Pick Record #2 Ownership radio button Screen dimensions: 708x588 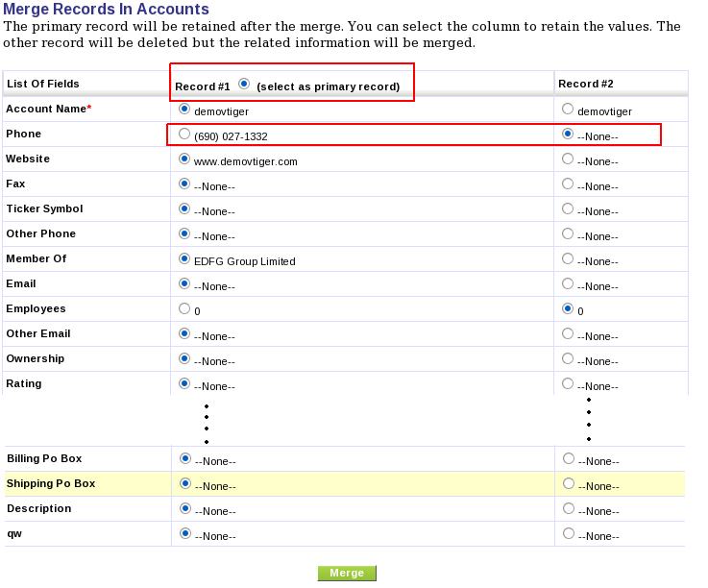click(568, 359)
